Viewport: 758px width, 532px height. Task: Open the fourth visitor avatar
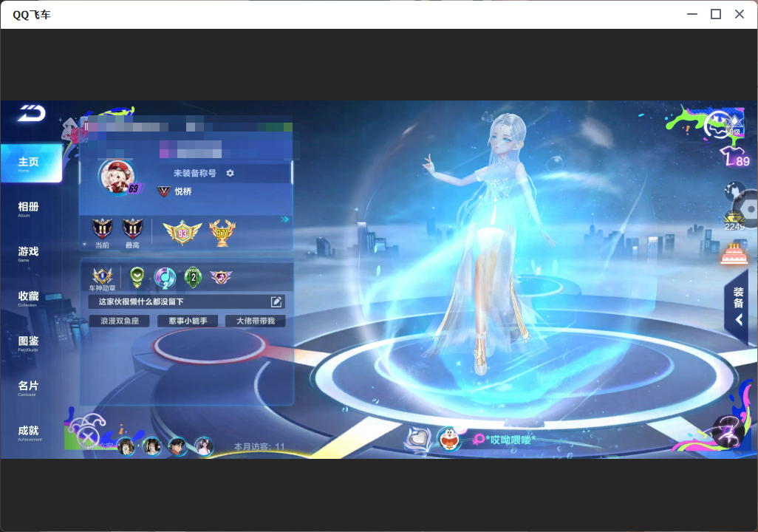[x=203, y=446]
